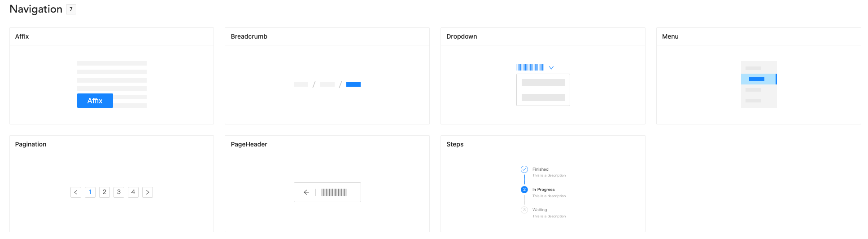
Task: Select page 1 in the Pagination illustration
Action: pyautogui.click(x=90, y=192)
